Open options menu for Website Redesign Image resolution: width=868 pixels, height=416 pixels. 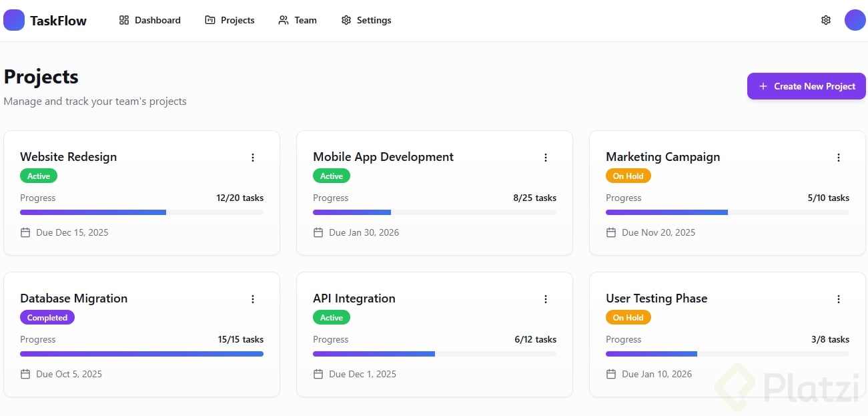pyautogui.click(x=253, y=158)
